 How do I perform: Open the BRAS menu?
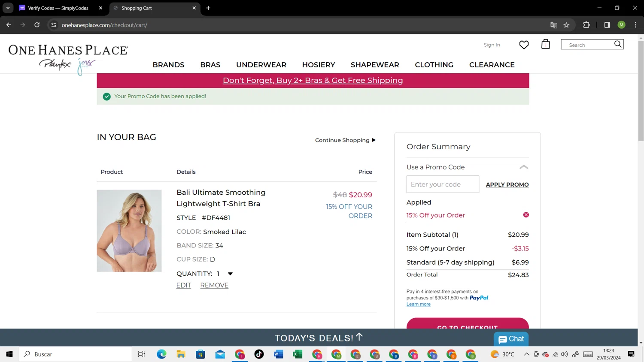[x=210, y=65]
